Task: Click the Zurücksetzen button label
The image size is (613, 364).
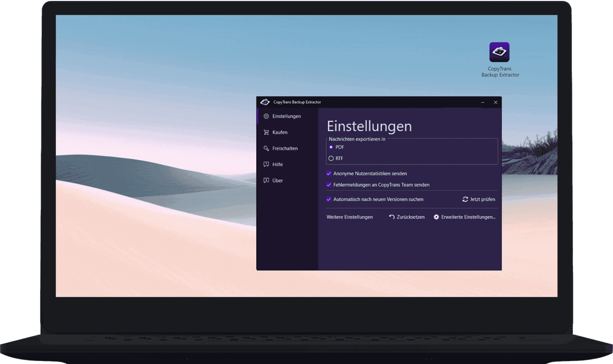Action: coord(411,217)
